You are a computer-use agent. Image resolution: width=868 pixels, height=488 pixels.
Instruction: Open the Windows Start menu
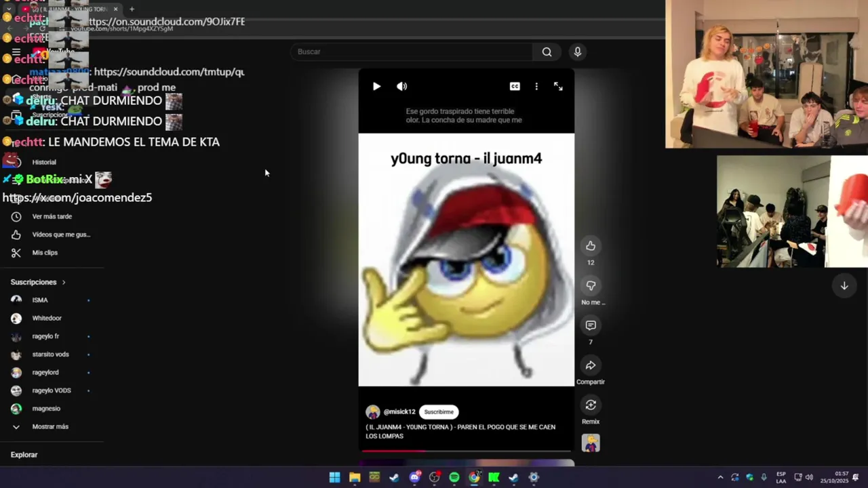tap(334, 477)
